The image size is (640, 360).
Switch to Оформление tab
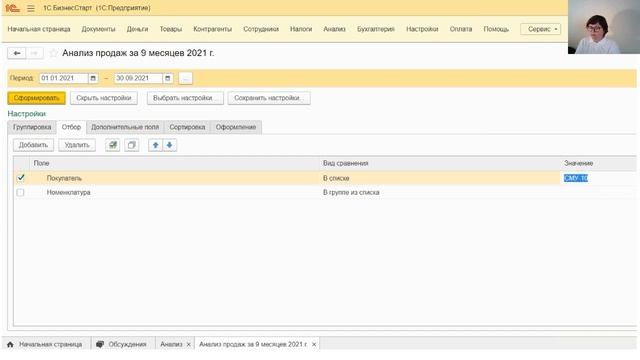click(236, 127)
